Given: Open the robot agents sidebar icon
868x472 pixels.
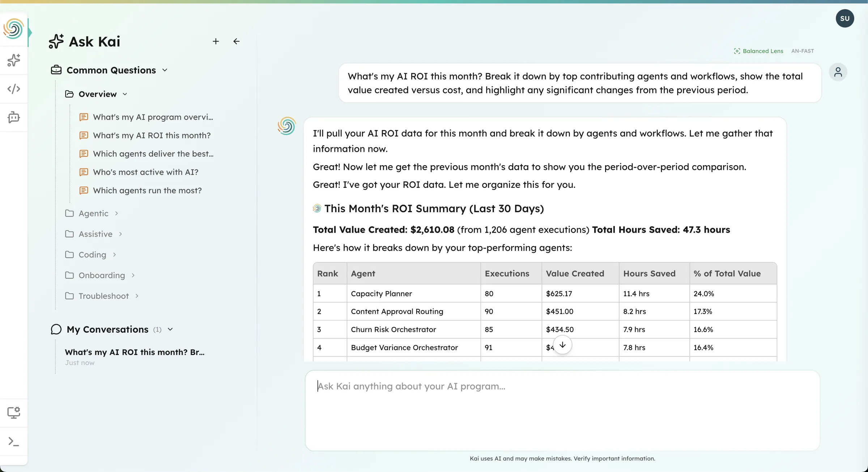Looking at the screenshot, I should (14, 117).
